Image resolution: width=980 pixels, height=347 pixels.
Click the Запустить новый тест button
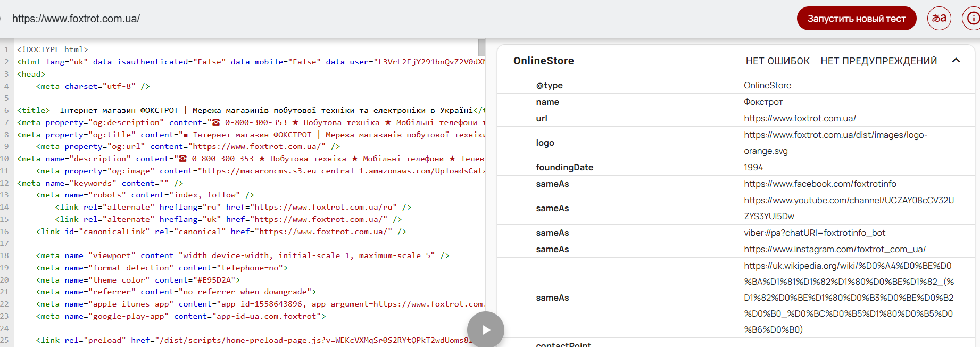(857, 19)
